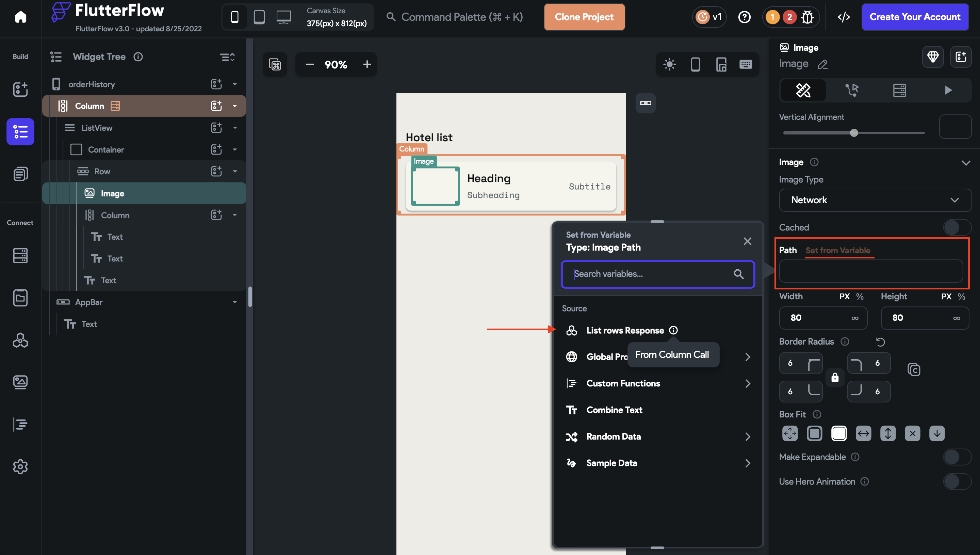Select the Box Fit cover icon
This screenshot has width=980, height=555.
click(839, 433)
